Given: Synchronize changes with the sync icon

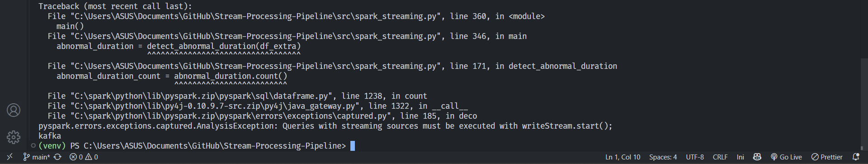Looking at the screenshot, I should (x=57, y=157).
